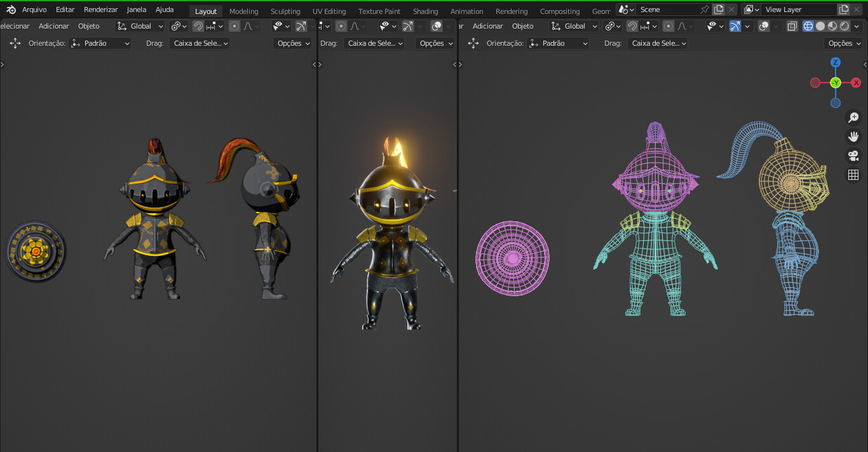
Task: Select Solid shading mode in the right viewport
Action: pyautogui.click(x=820, y=26)
